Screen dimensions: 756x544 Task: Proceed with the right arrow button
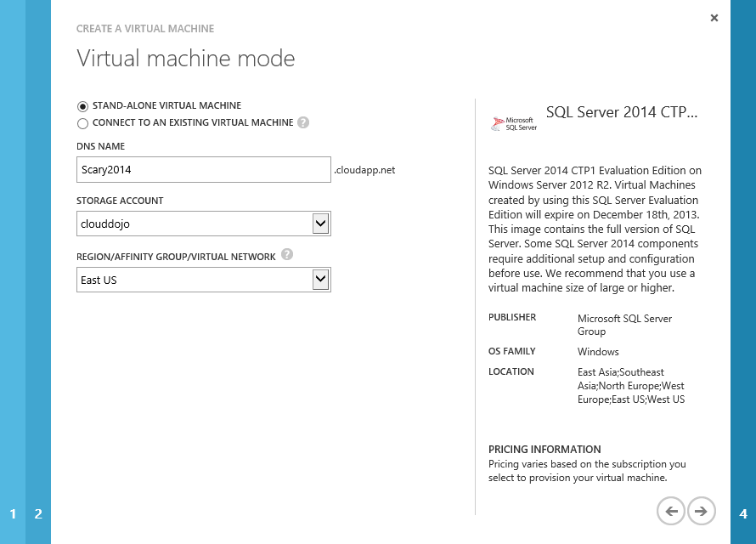click(x=701, y=511)
